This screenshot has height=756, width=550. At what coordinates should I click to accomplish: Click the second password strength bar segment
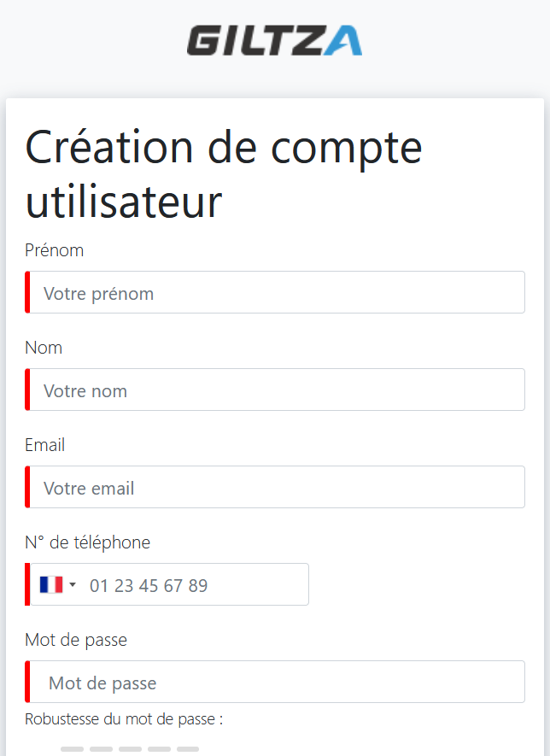101,749
